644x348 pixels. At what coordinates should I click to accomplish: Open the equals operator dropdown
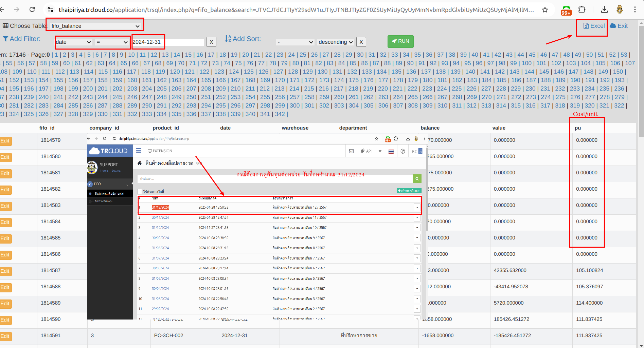(x=112, y=42)
